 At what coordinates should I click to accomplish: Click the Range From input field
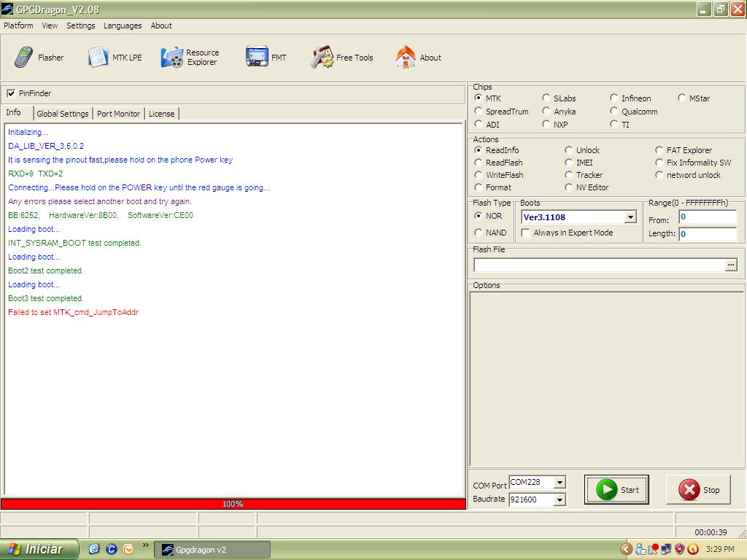click(707, 217)
